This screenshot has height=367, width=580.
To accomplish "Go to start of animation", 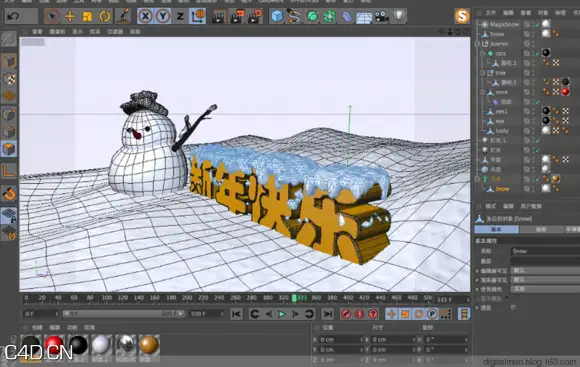I will [x=236, y=314].
